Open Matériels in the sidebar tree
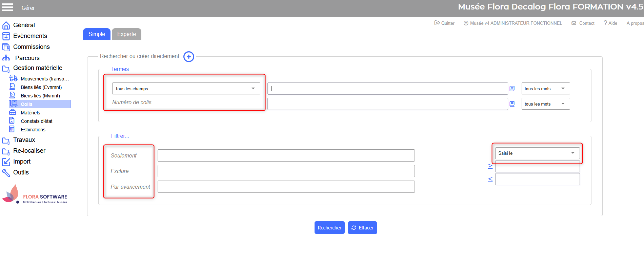The image size is (644, 261). (x=30, y=113)
